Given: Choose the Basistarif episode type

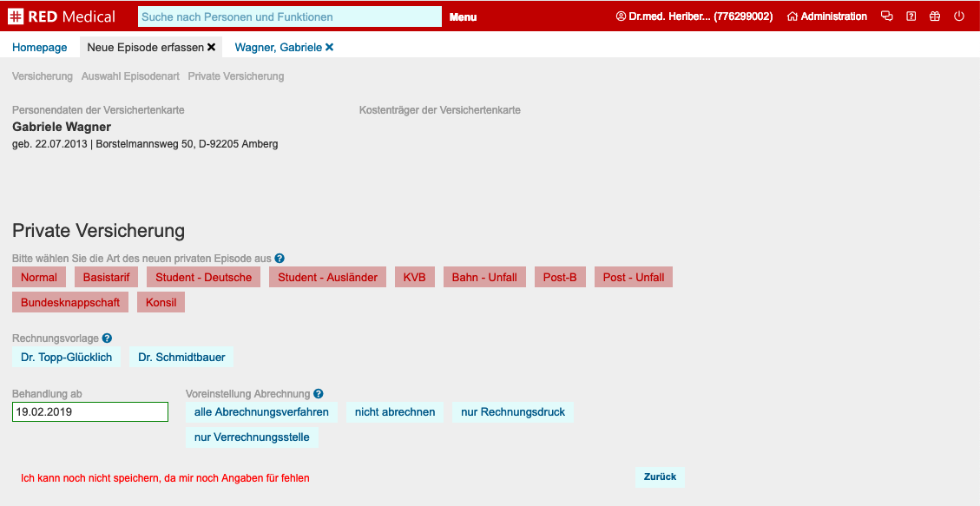Looking at the screenshot, I should 106,278.
